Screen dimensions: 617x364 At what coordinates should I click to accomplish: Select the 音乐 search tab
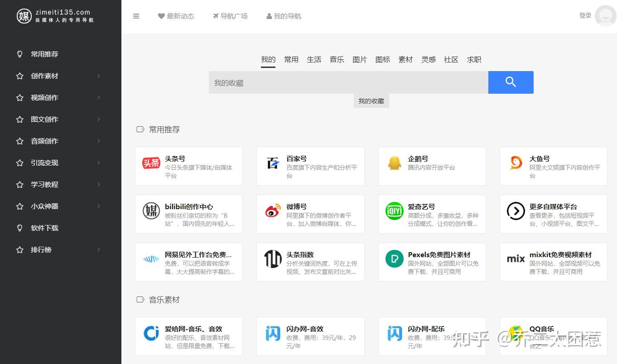pos(337,59)
